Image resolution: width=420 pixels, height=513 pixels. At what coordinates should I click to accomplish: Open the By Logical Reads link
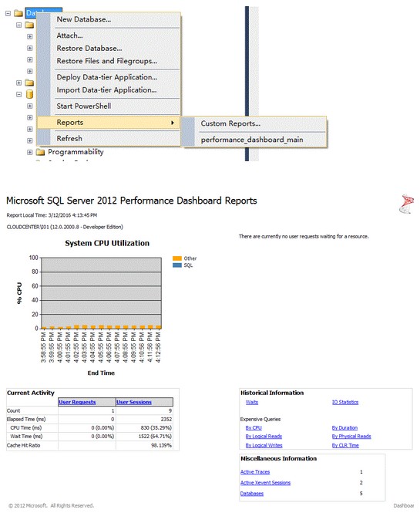click(264, 436)
